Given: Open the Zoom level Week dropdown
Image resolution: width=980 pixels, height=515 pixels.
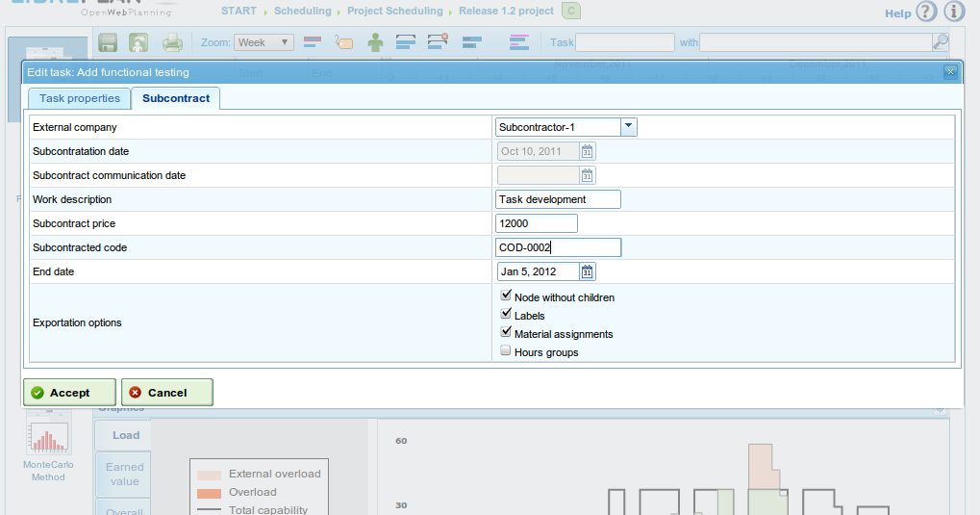Looking at the screenshot, I should point(264,42).
